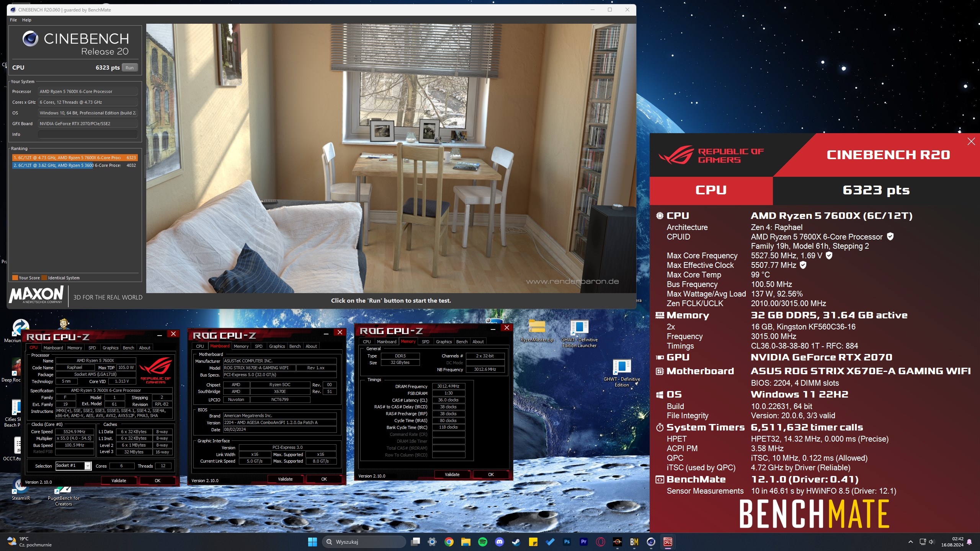Screen dimensions: 980x551
Task: Switch to Ryzen Master taskbar icon
Action: (x=617, y=542)
